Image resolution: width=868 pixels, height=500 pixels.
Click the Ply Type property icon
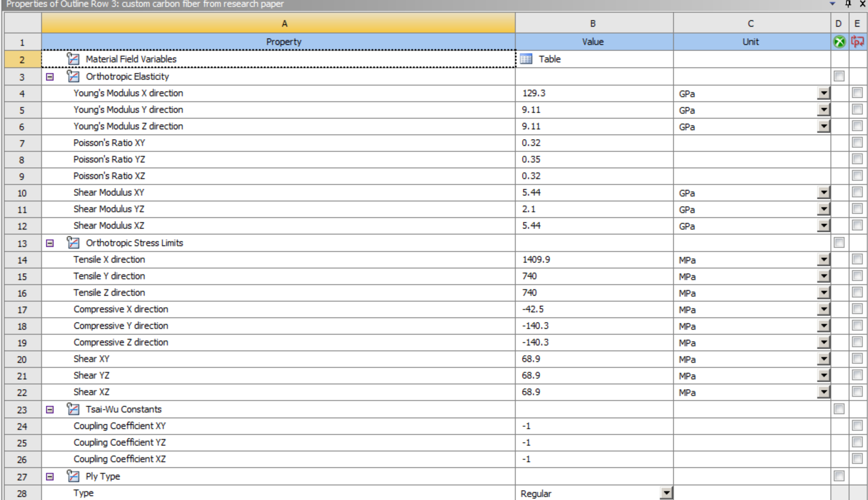coord(73,476)
